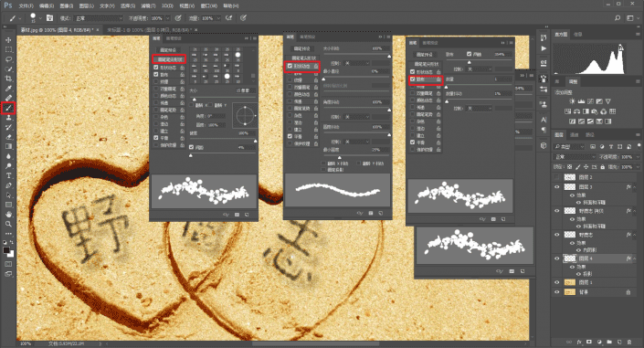Create a new group folder

[x=609, y=342]
